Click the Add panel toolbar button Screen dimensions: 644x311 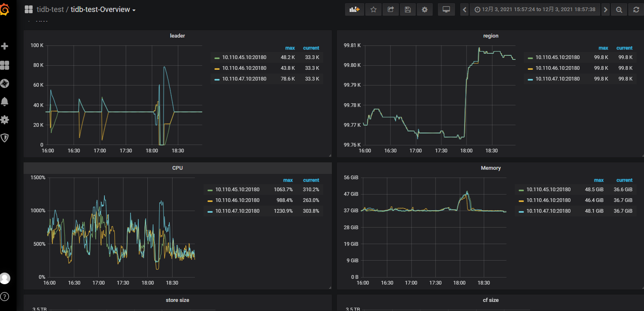click(354, 9)
